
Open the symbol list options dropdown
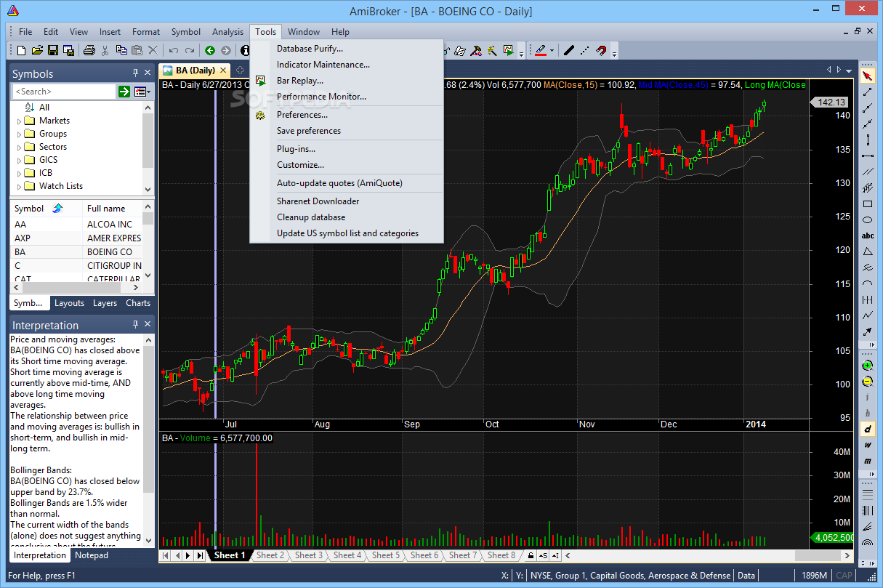tap(142, 92)
